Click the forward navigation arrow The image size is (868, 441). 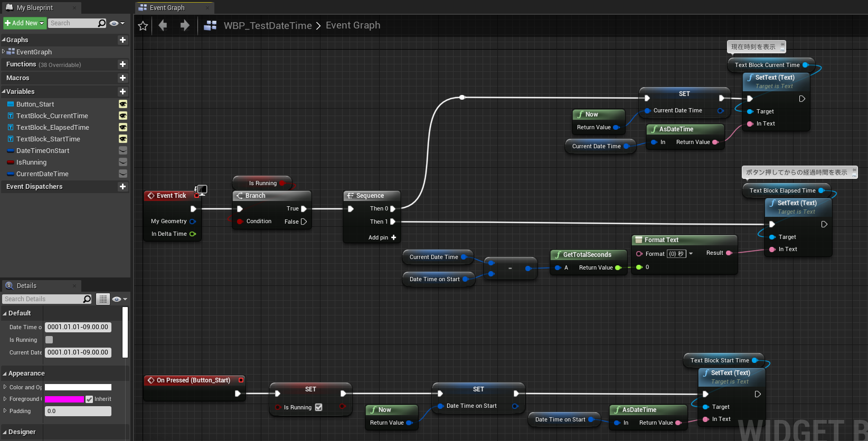tap(184, 25)
